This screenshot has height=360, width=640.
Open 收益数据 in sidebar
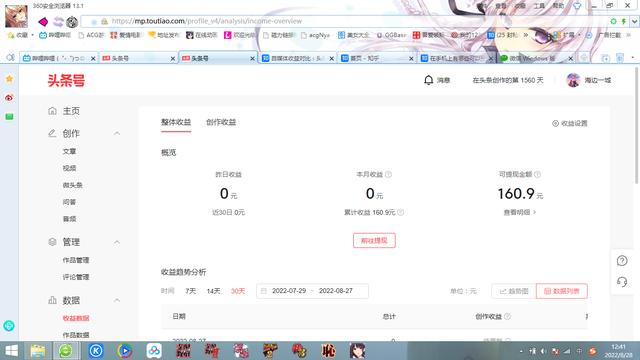click(76, 318)
